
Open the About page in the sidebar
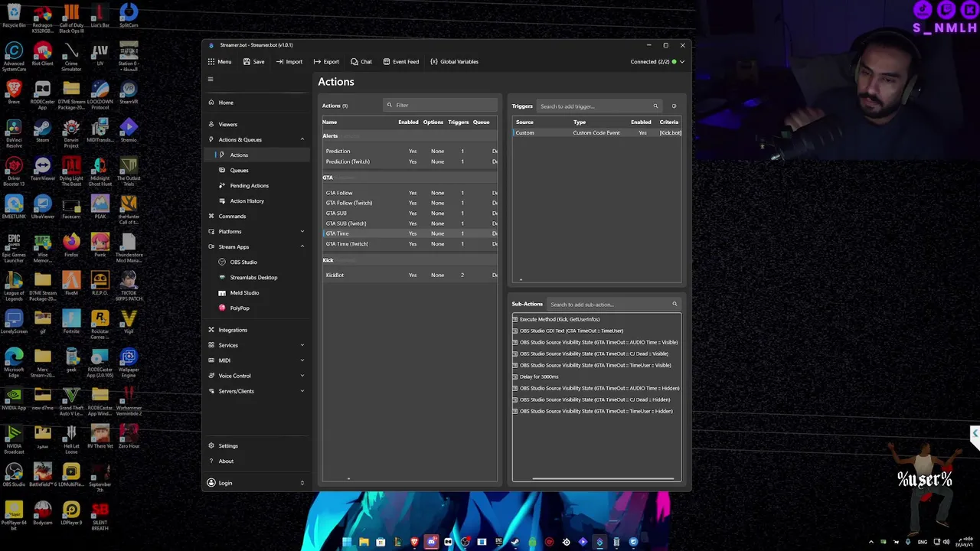[258, 461]
